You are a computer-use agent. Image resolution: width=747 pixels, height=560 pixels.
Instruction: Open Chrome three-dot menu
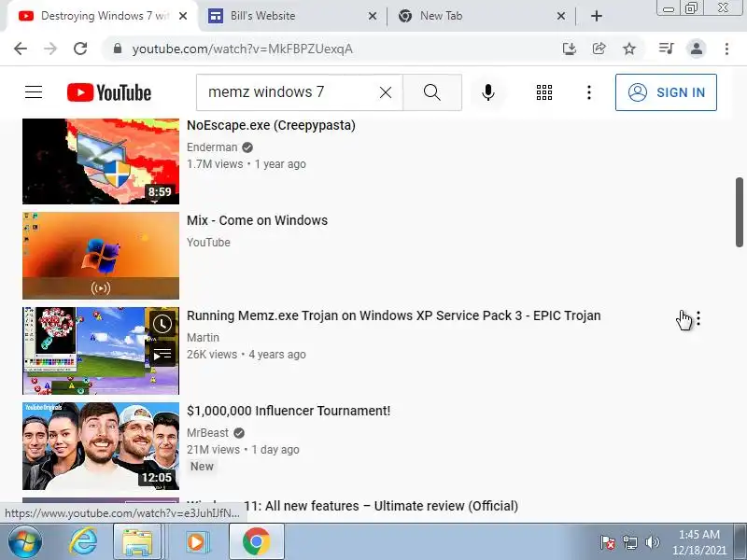pyautogui.click(x=726, y=49)
